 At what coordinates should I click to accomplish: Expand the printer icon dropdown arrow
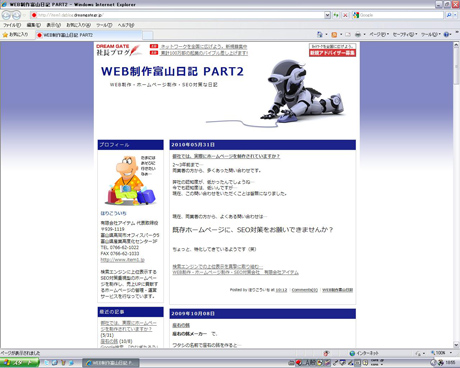(364, 34)
